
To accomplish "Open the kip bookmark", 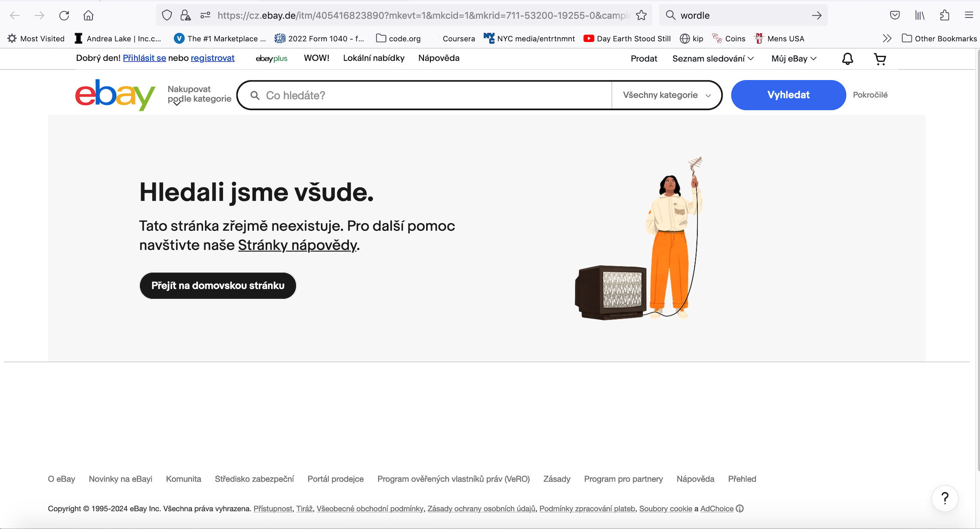I will [691, 39].
